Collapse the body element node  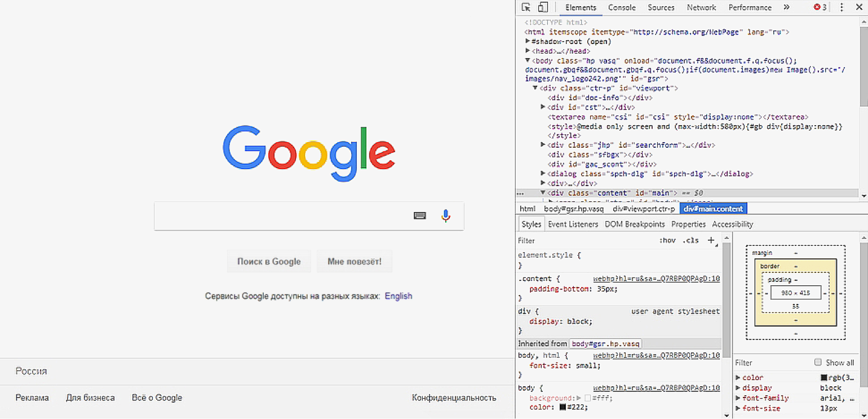(528, 60)
